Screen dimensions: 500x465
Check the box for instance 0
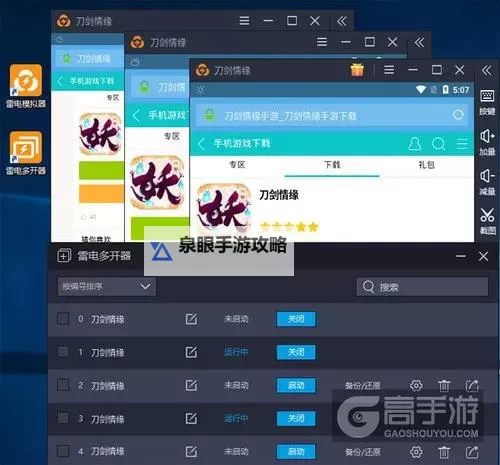(x=63, y=319)
